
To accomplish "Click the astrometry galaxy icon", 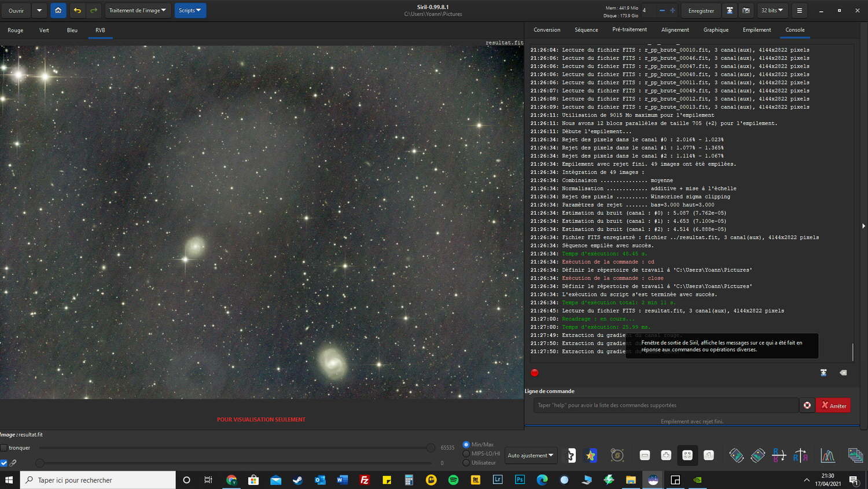I will click(x=617, y=455).
